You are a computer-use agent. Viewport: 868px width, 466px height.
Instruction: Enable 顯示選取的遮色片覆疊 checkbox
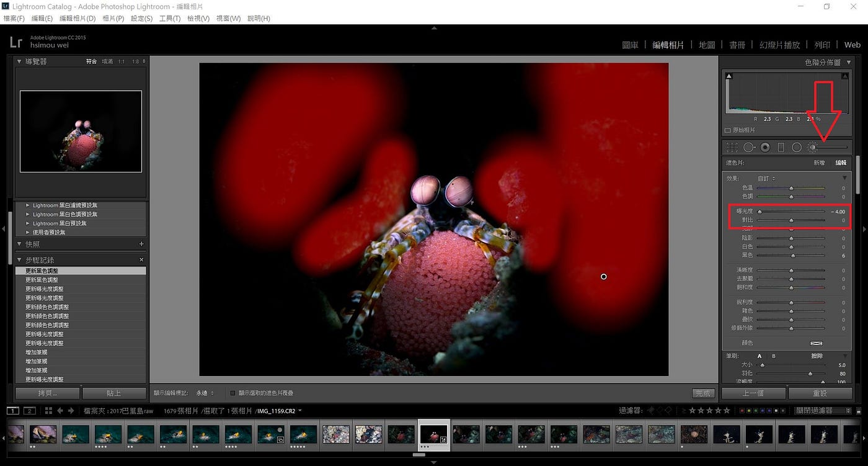tap(232, 393)
